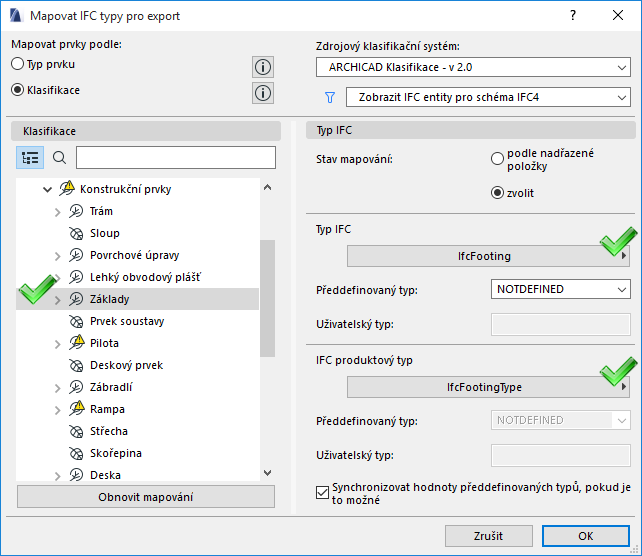
Task: Select 'podle nadřazené položky' radio option
Action: tap(497, 158)
